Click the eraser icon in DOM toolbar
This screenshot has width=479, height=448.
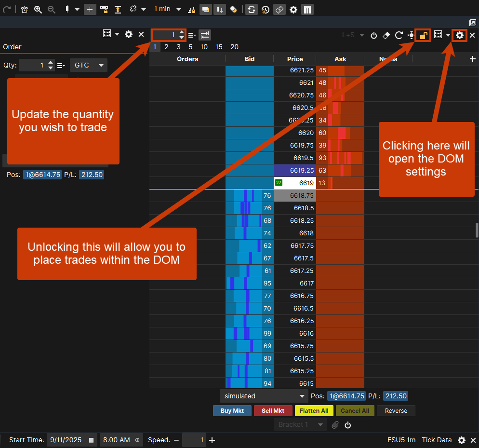tap(386, 35)
